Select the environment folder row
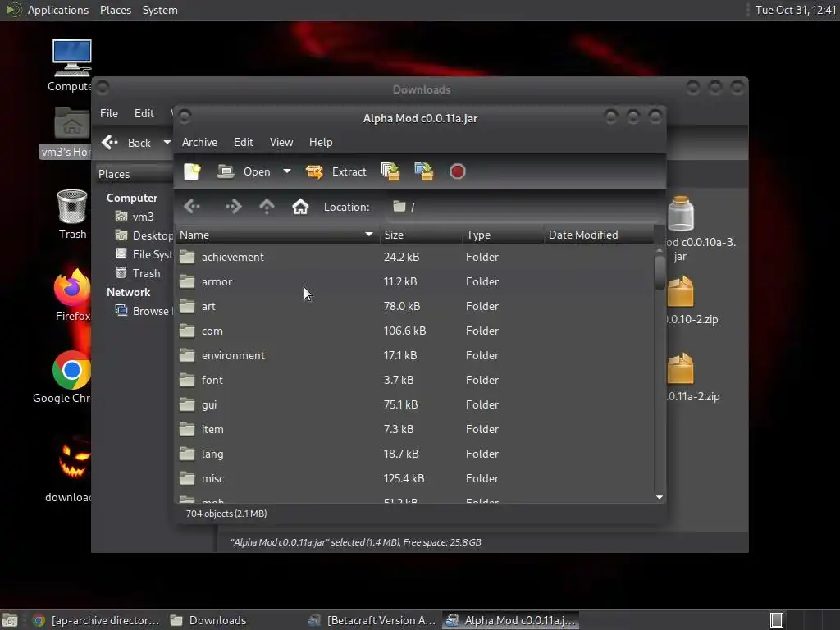The width and height of the screenshot is (840, 630). (414, 356)
